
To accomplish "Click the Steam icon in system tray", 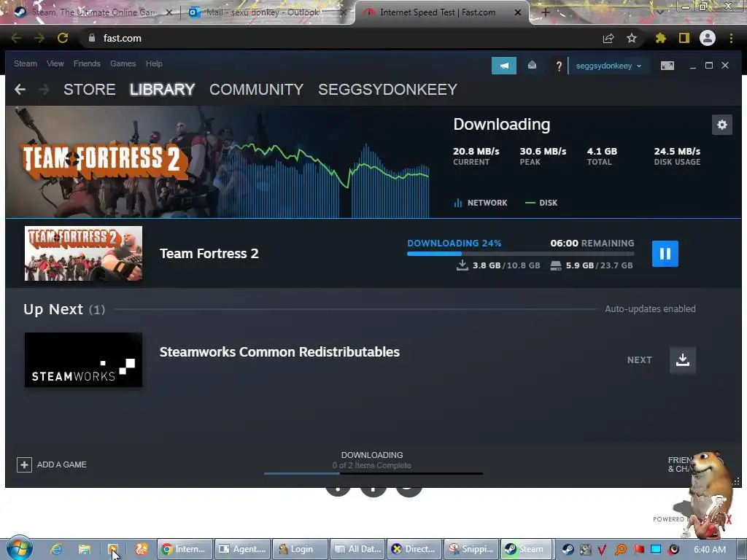I will point(568,549).
